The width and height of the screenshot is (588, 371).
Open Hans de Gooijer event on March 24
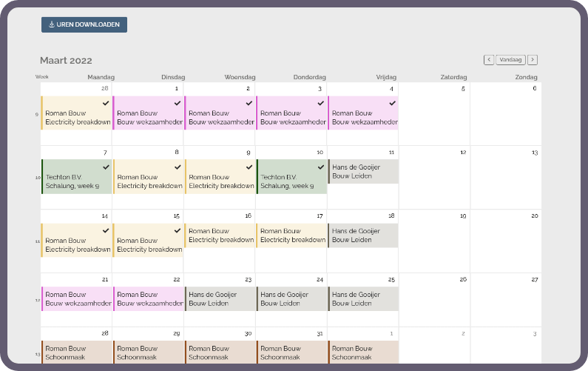click(x=291, y=299)
